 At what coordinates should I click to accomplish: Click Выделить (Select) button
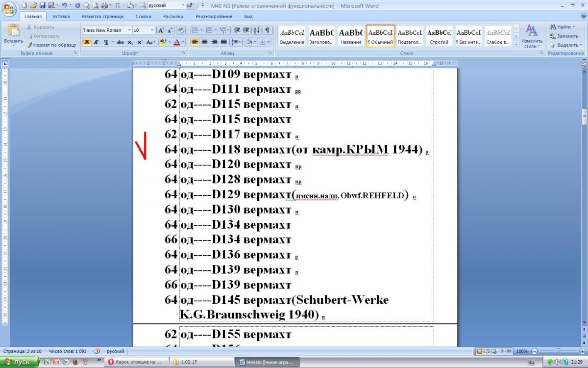[565, 45]
